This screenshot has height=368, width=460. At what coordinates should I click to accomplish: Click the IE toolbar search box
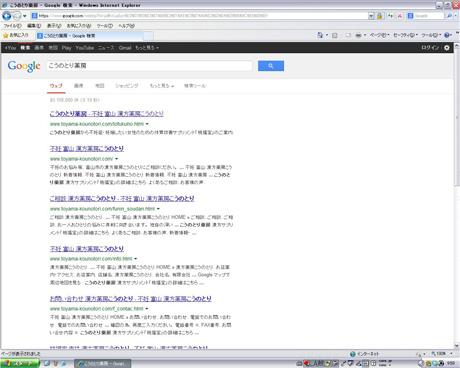[x=426, y=16]
